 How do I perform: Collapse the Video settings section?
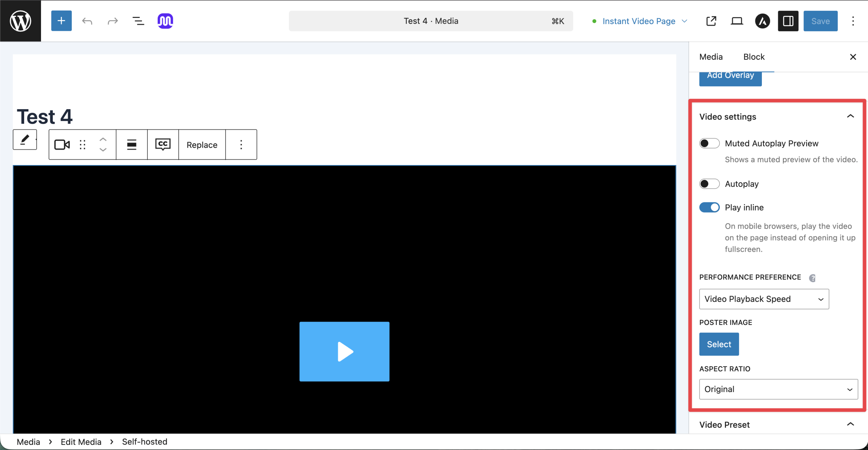click(850, 116)
